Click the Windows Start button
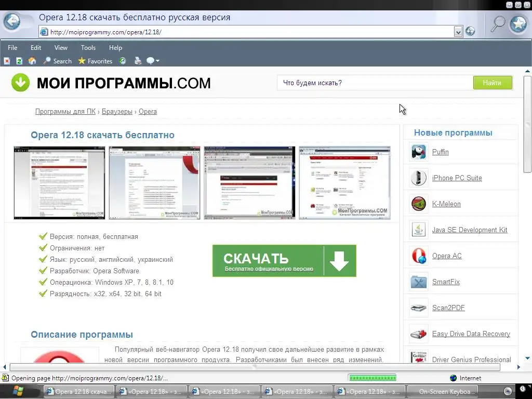This screenshot has width=532, height=399. [x=18, y=392]
